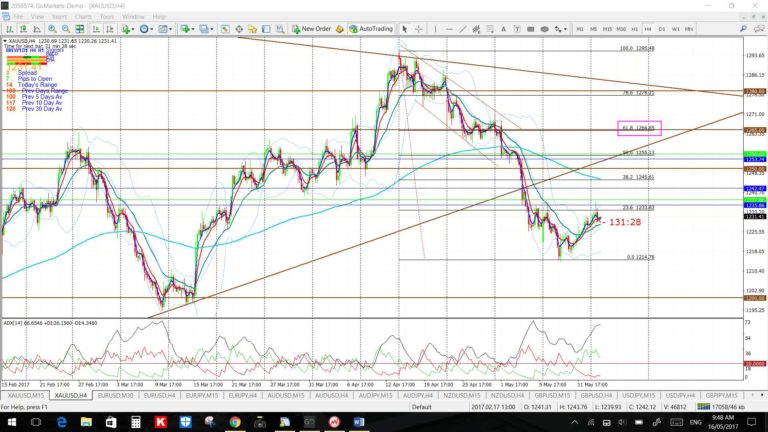
Task: Select the rectangle shape tool
Action: 530,29
